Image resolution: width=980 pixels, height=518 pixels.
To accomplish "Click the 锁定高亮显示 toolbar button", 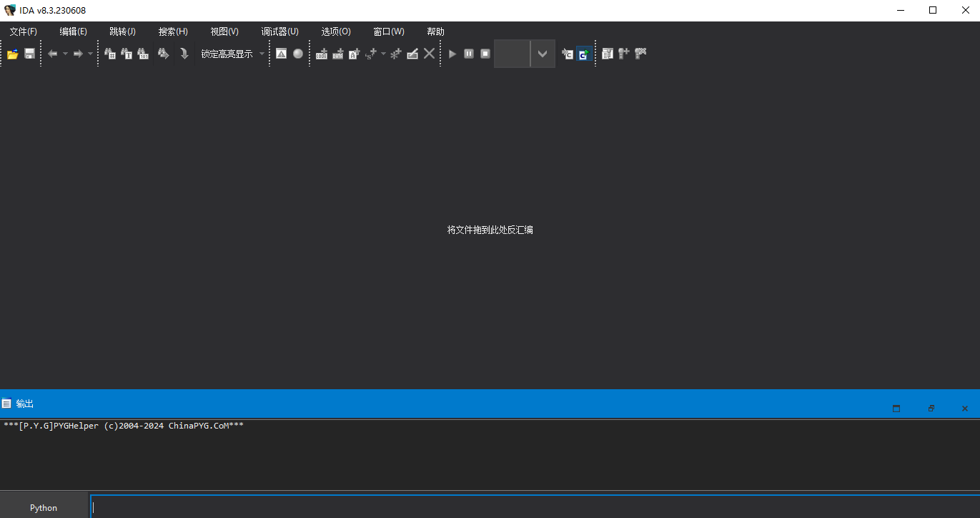I will click(227, 54).
